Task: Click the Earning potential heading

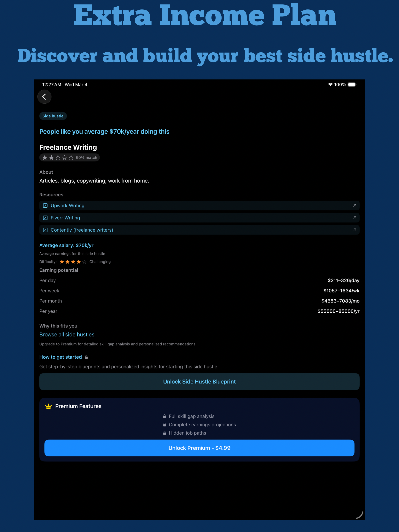Action: [x=59, y=270]
